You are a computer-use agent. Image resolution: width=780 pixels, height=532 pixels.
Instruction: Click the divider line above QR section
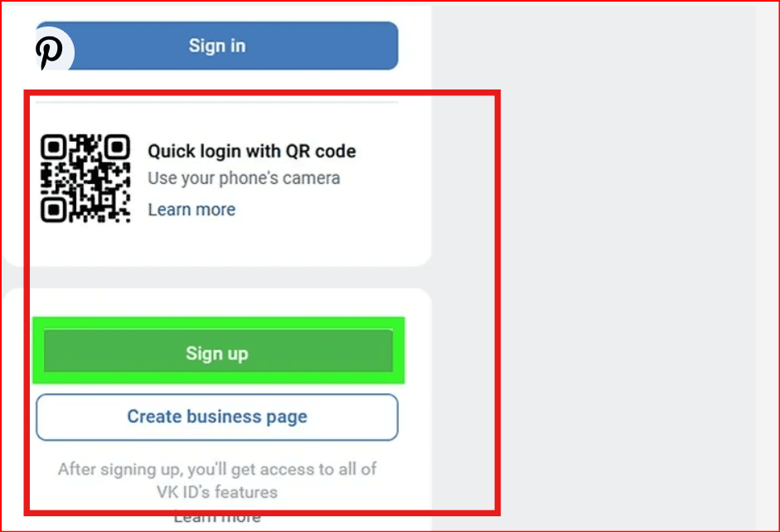(x=217, y=103)
